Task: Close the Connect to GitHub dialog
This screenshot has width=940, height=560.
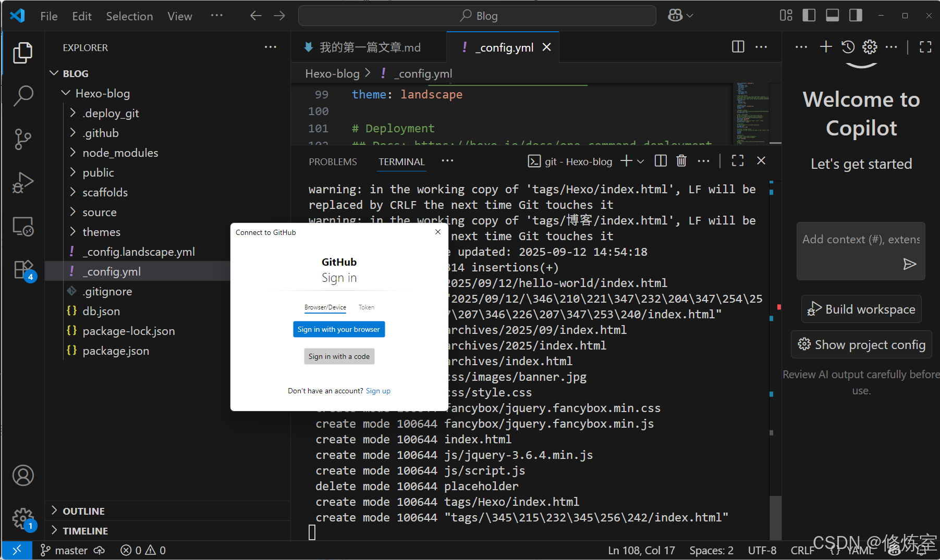Action: pos(438,232)
